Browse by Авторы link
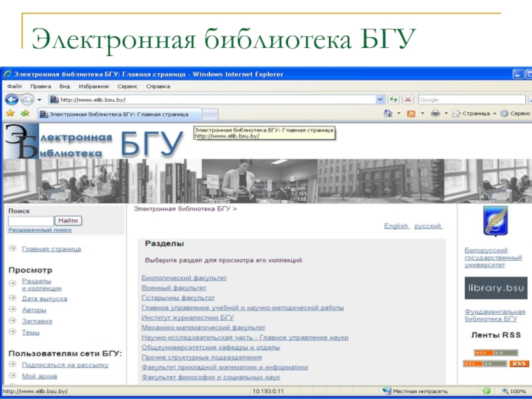The image size is (532, 399). click(x=34, y=310)
